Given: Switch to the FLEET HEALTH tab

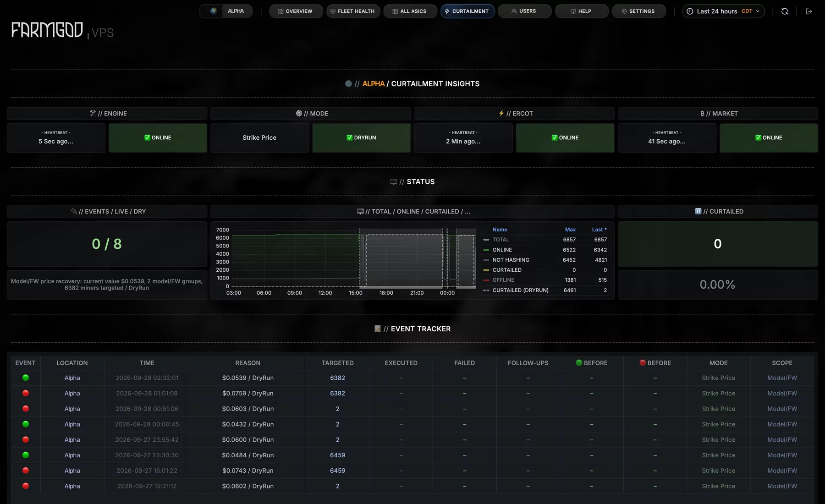Looking at the screenshot, I should [x=353, y=11].
